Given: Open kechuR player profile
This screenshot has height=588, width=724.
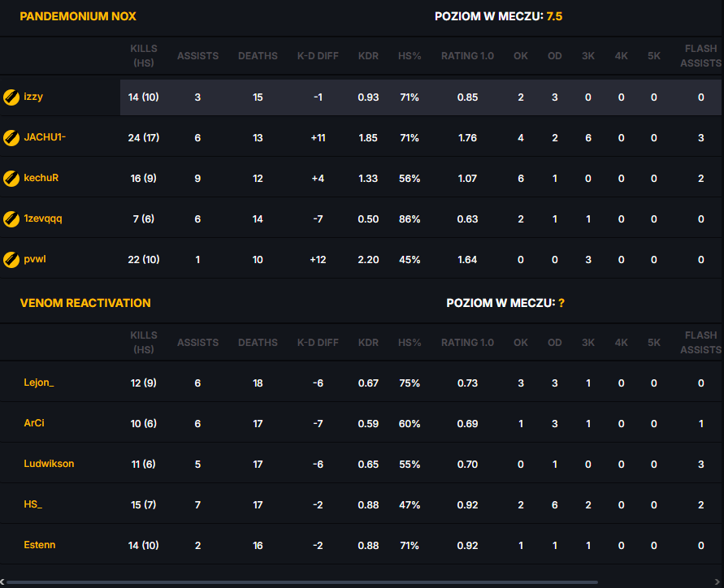Looking at the screenshot, I should tap(41, 178).
